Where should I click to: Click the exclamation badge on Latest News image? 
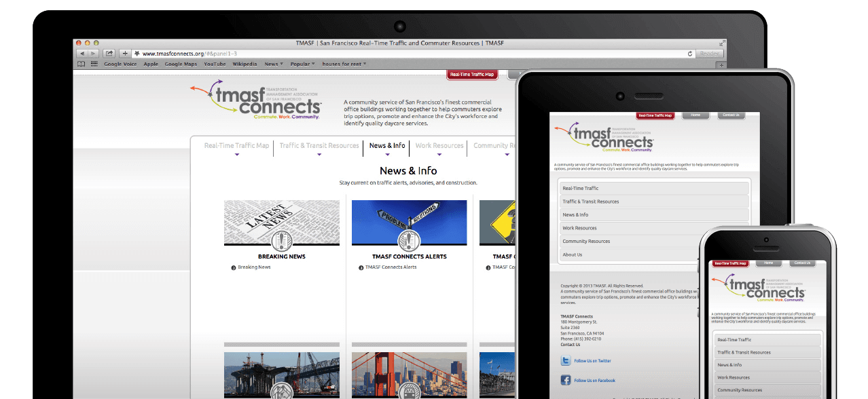click(281, 240)
